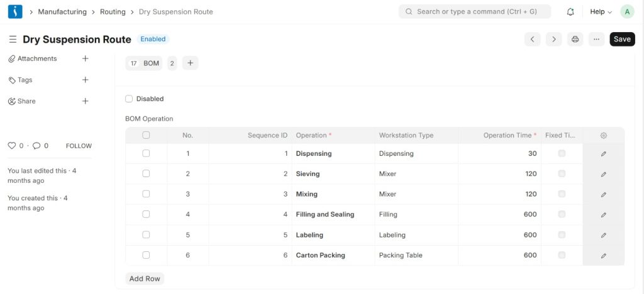Enable the Disabled checkbox
The image size is (644, 294).
[129, 99]
